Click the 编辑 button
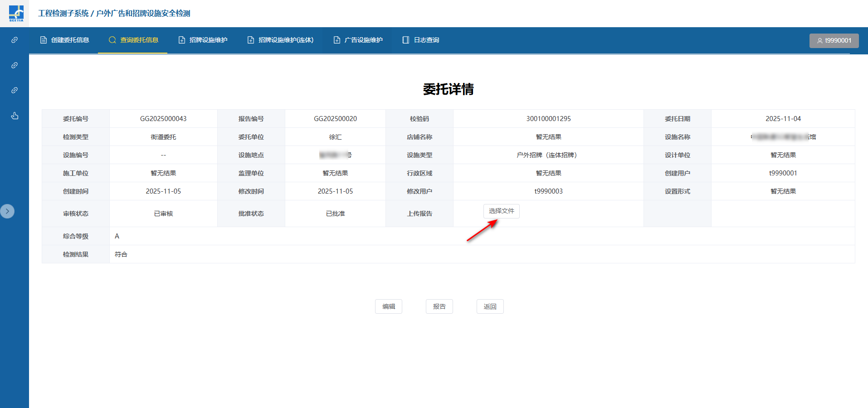This screenshot has height=408, width=868. pos(389,306)
